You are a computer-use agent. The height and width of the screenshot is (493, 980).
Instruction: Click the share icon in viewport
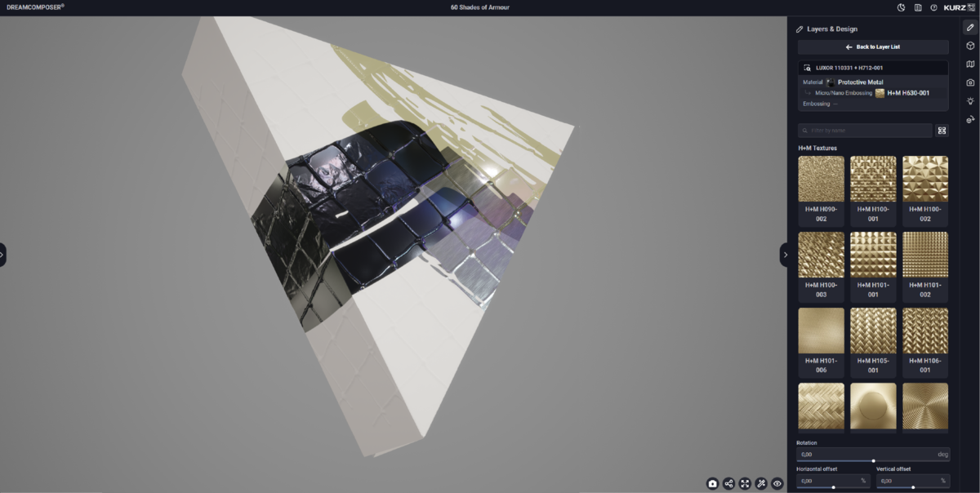pos(728,483)
